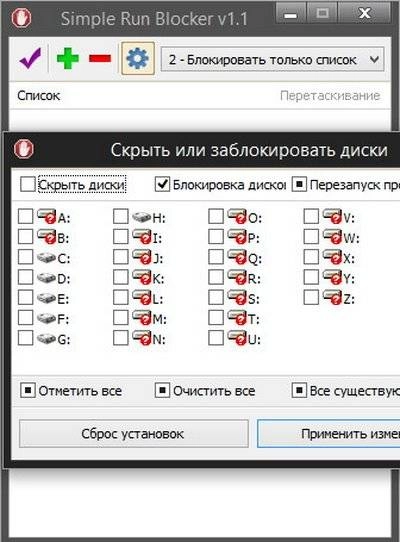
Task: Check the drive W: checkbox
Action: pyautogui.click(x=311, y=237)
